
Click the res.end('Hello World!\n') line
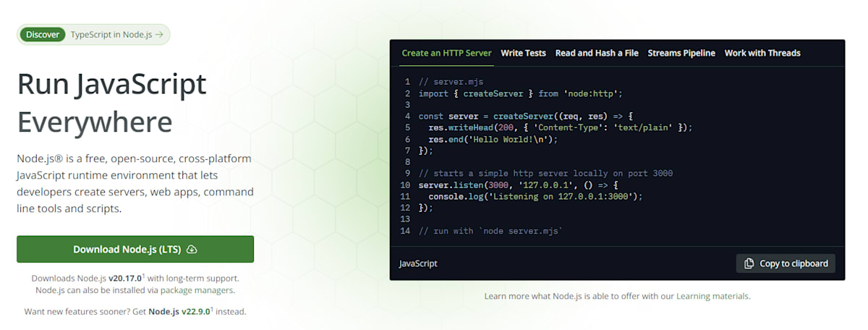pyautogui.click(x=493, y=139)
